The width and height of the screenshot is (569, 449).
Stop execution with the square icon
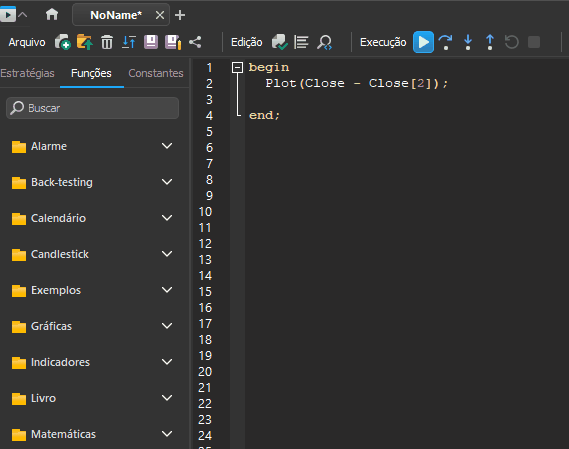(x=534, y=42)
